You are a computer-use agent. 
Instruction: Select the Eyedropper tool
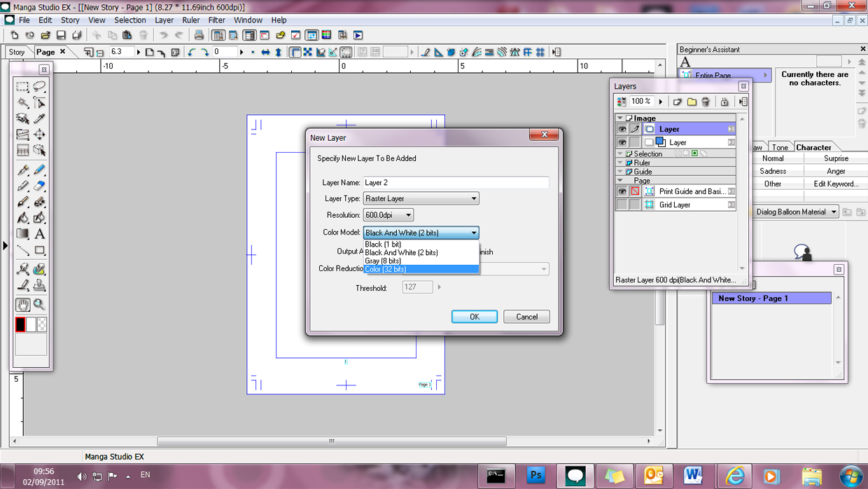(x=39, y=118)
